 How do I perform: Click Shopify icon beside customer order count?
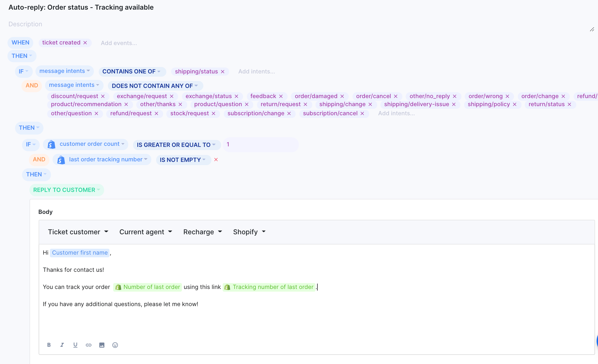(51, 144)
